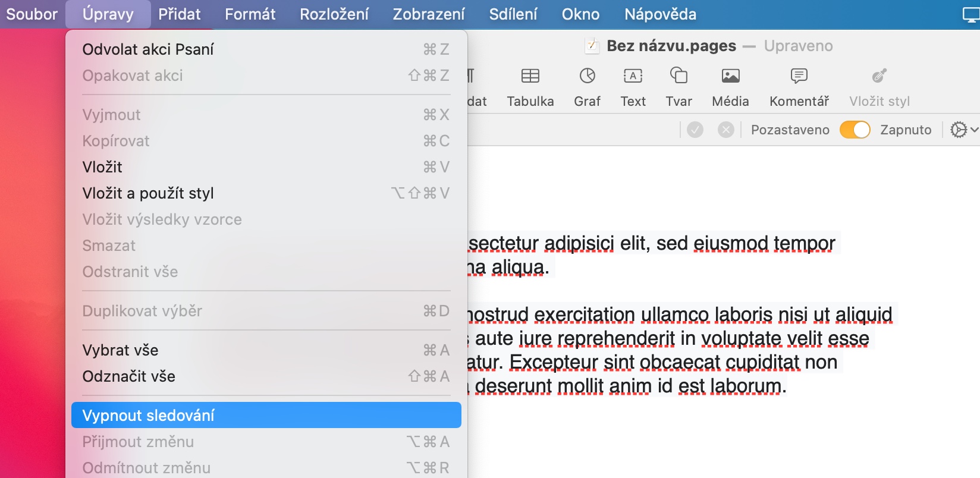This screenshot has width=980, height=478.
Task: Open the Nápověda help menu
Action: tap(660, 14)
